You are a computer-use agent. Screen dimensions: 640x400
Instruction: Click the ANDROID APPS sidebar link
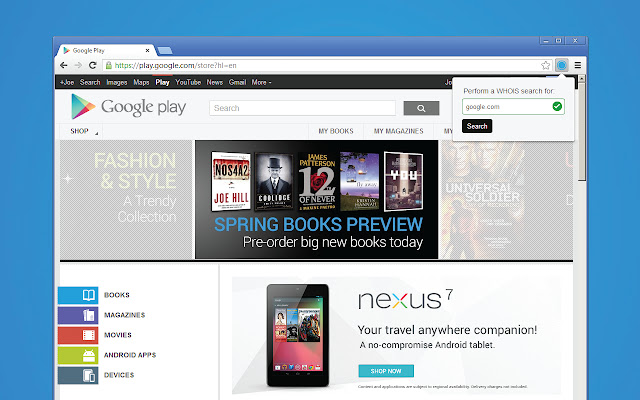click(130, 355)
